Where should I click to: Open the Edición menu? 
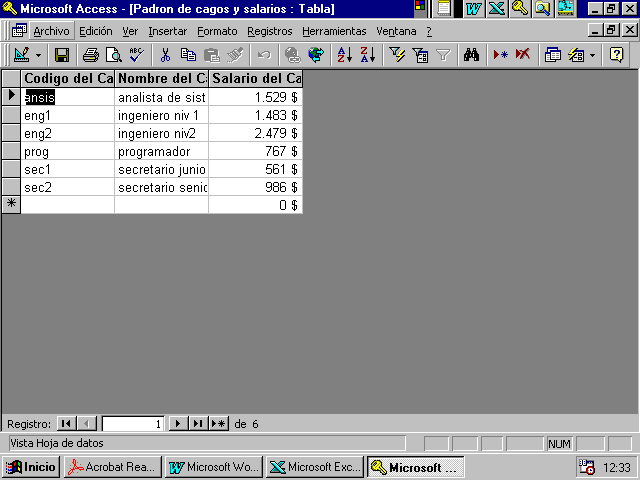(96, 31)
